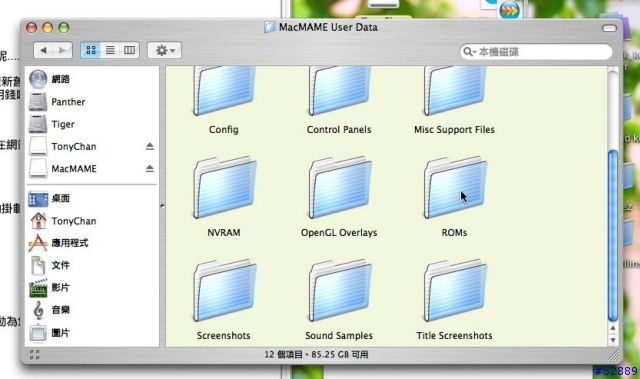The image size is (640, 379).
Task: Select the NVRAM folder icon
Action: point(224,188)
